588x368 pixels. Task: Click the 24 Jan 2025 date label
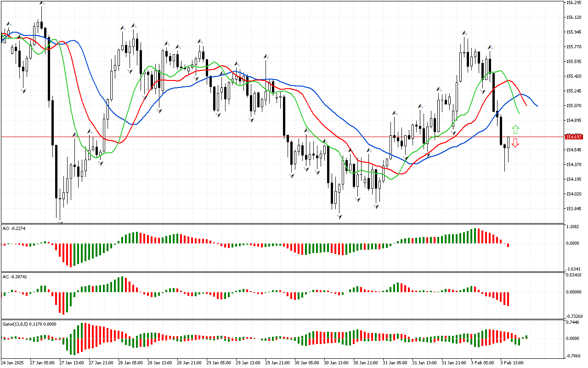[13, 363]
